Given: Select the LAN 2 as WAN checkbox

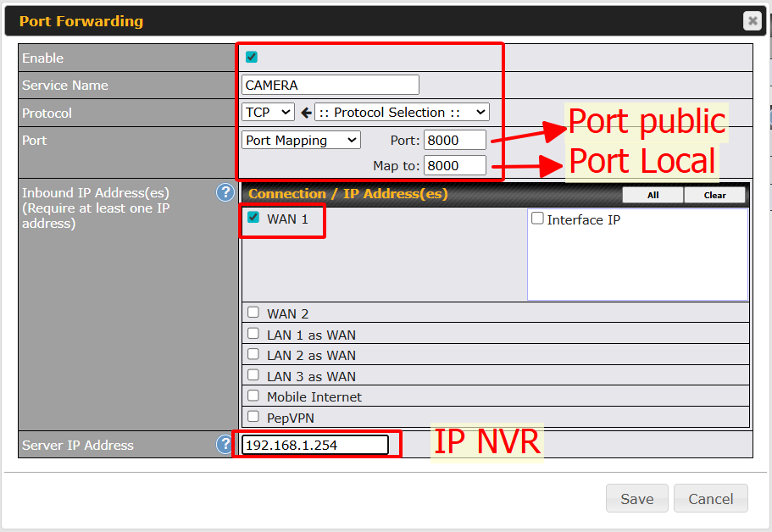Looking at the screenshot, I should click(253, 354).
